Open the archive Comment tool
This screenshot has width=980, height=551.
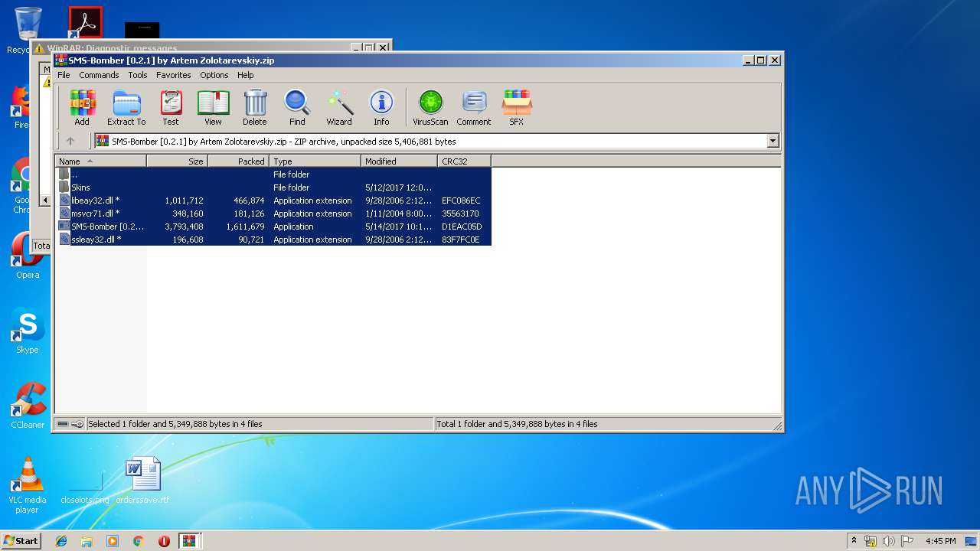[x=474, y=107]
